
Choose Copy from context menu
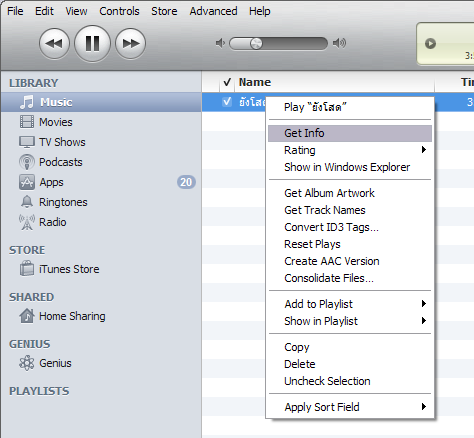point(350,347)
